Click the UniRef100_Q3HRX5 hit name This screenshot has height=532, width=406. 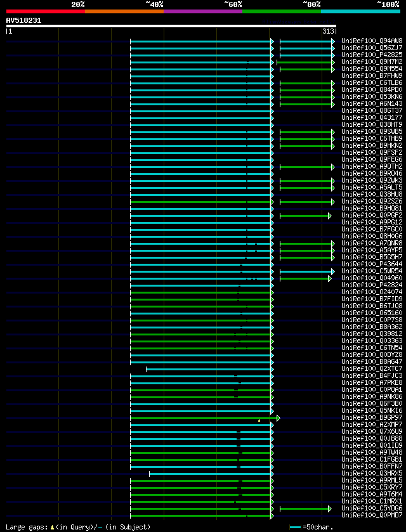point(372,474)
